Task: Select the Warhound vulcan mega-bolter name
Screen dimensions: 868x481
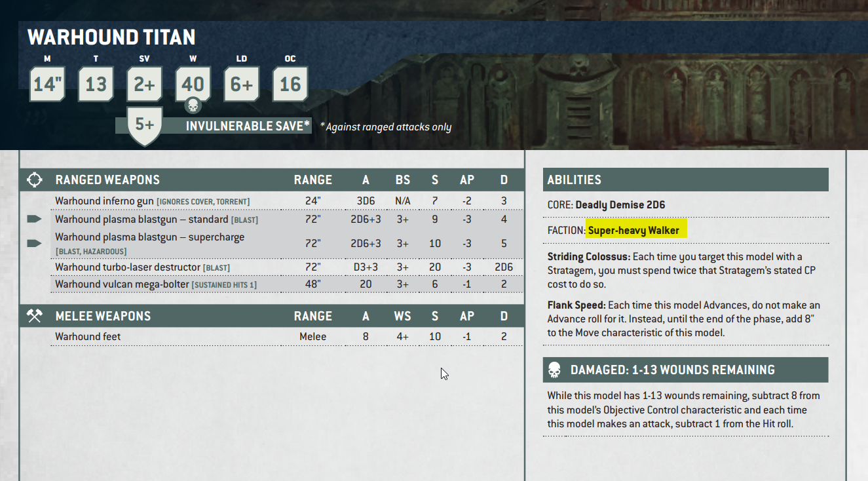Action: 122,284
